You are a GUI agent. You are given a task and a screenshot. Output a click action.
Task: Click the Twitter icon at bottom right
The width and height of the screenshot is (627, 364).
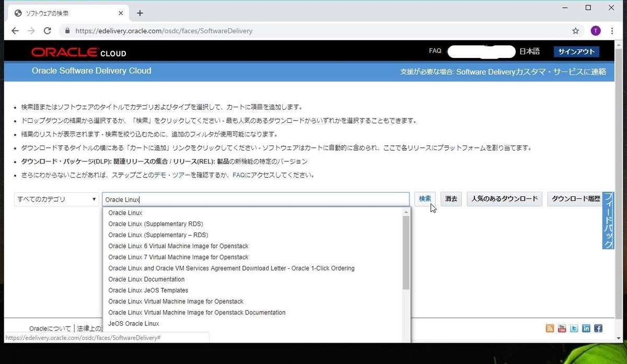[574, 328]
